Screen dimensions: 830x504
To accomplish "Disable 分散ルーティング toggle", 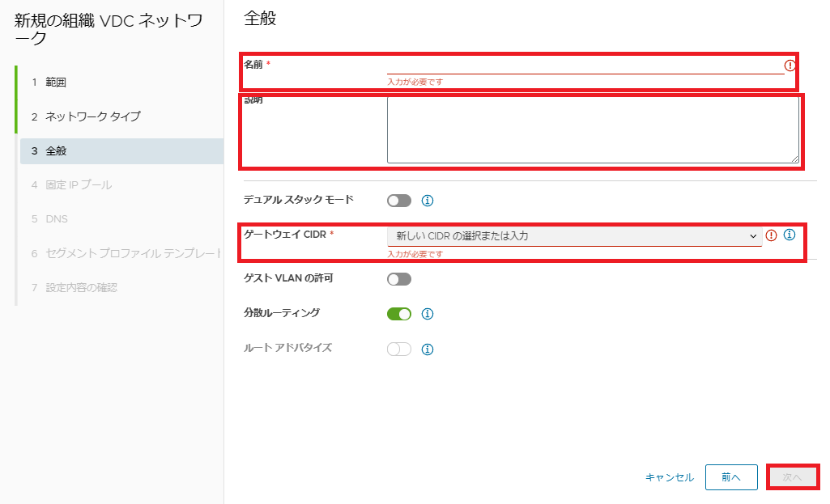I will coord(399,314).
